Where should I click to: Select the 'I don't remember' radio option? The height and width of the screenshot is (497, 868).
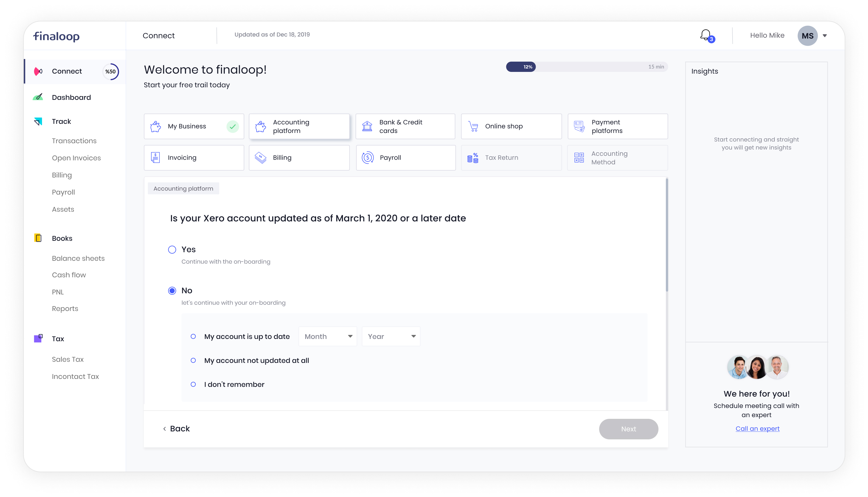193,384
